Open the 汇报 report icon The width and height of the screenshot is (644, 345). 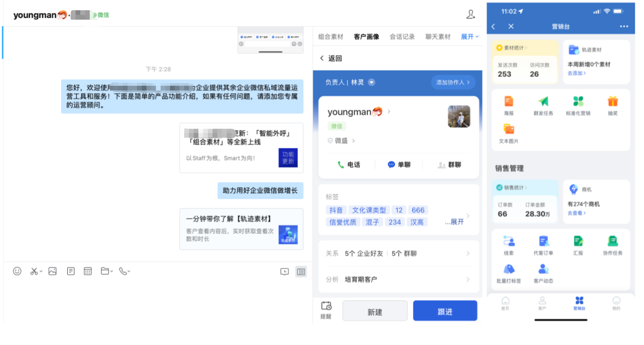tap(578, 241)
